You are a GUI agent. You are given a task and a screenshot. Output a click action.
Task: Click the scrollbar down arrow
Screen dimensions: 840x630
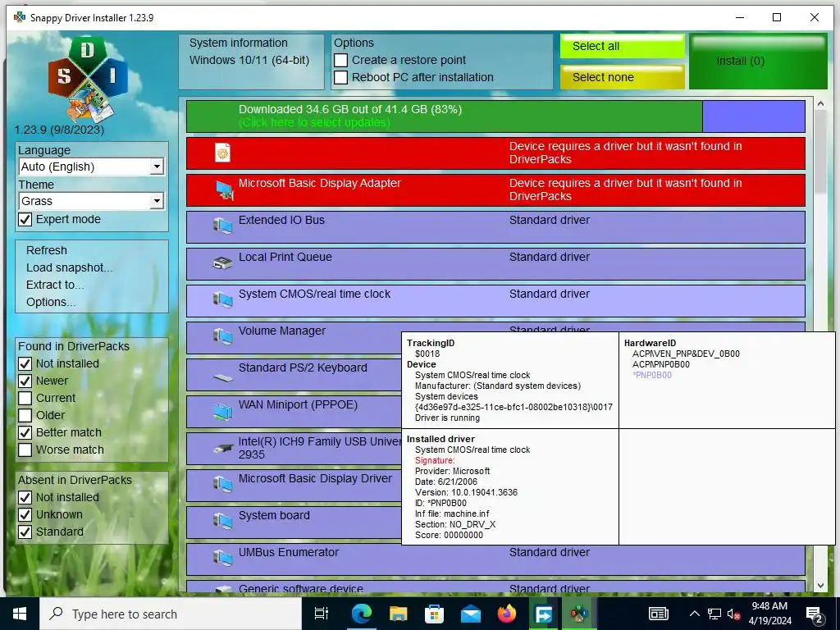coord(820,585)
